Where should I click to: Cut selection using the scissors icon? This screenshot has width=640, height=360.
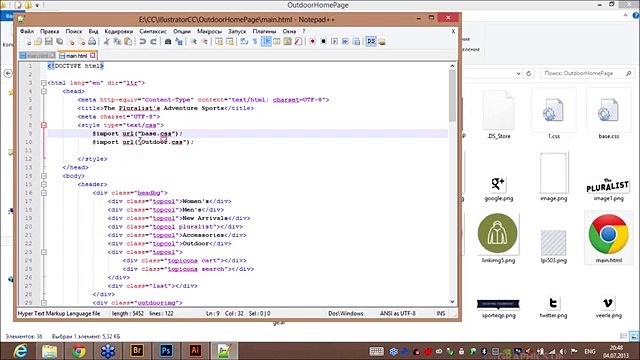[x=107, y=42]
